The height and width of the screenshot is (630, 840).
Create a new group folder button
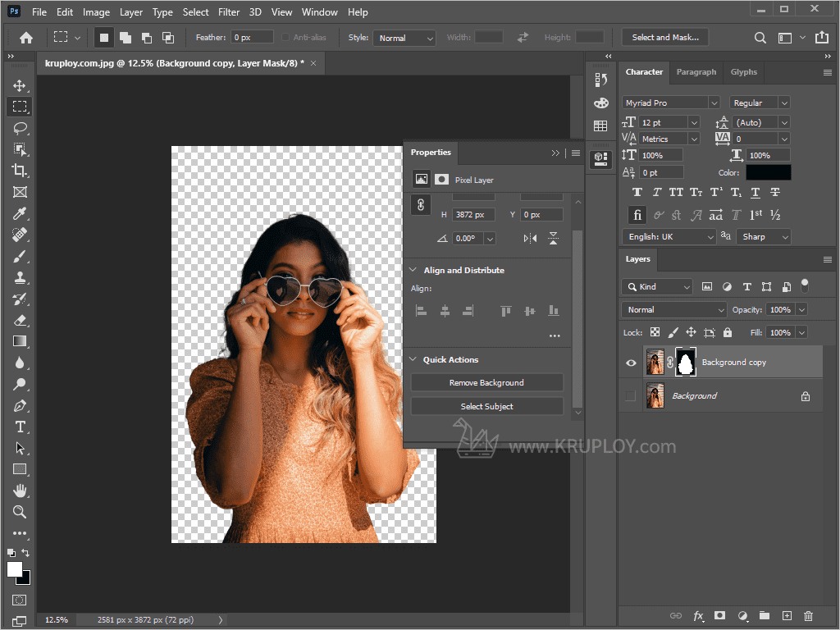765,616
